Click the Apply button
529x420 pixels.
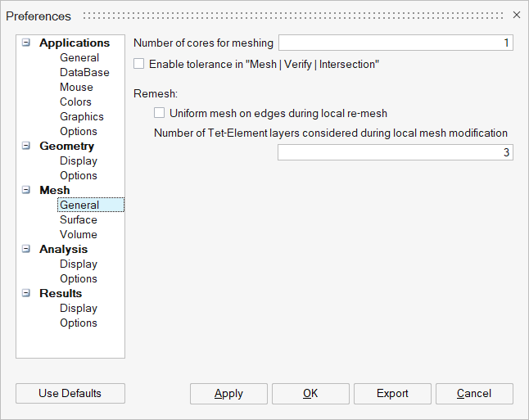[228, 393]
